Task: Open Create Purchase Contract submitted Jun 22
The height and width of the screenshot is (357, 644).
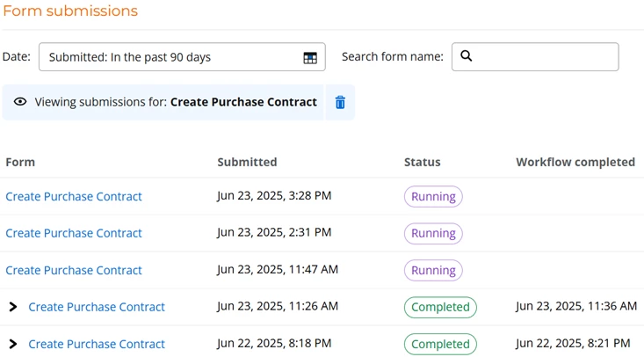Action: click(x=97, y=344)
